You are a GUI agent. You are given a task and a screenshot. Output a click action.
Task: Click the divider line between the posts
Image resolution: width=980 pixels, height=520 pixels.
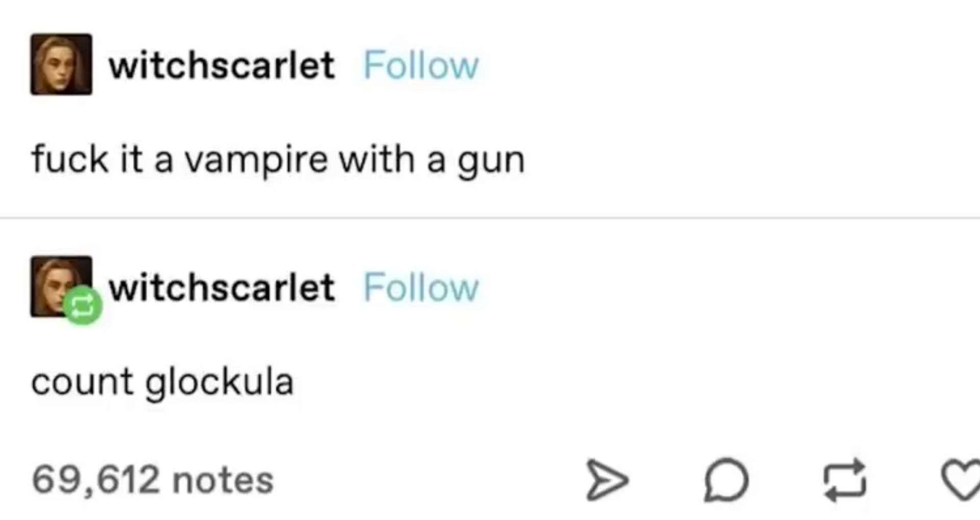pos(490,218)
